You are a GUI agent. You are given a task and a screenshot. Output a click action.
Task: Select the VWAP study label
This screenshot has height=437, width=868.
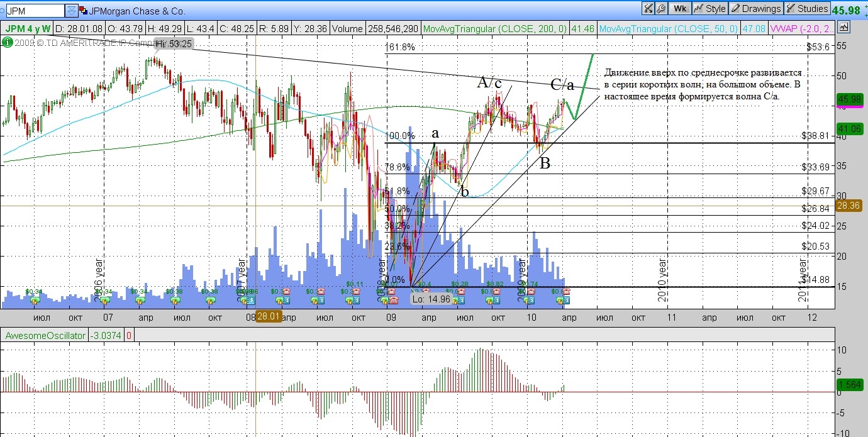click(x=801, y=28)
